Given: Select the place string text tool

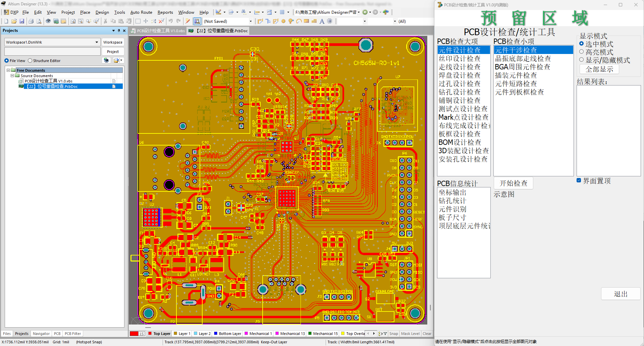Looking at the screenshot, I should 322,21.
